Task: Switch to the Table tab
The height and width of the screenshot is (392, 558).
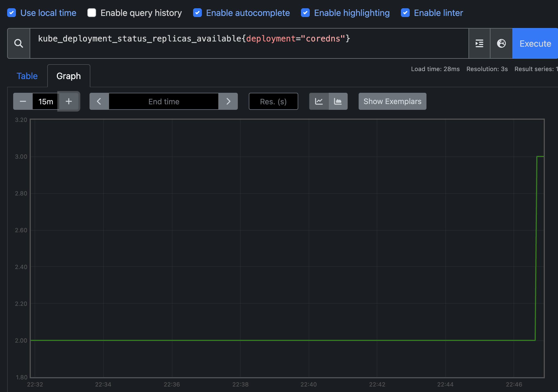Action: click(27, 76)
